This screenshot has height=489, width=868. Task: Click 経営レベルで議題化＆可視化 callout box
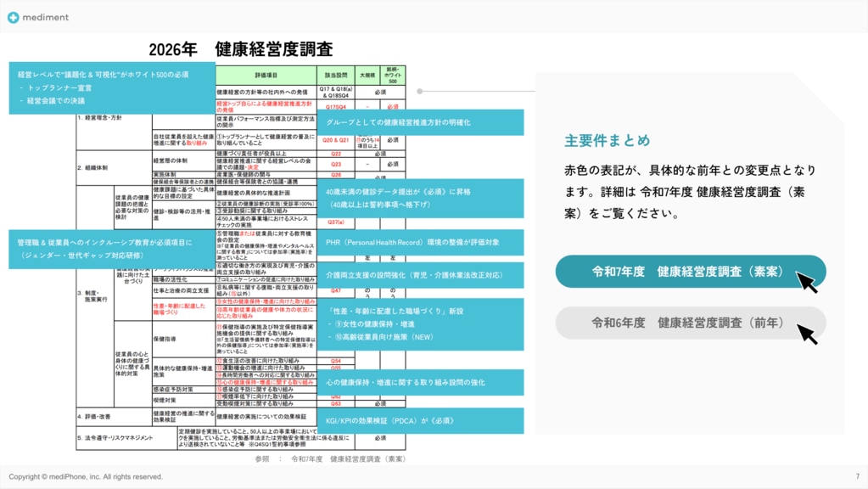pos(112,88)
